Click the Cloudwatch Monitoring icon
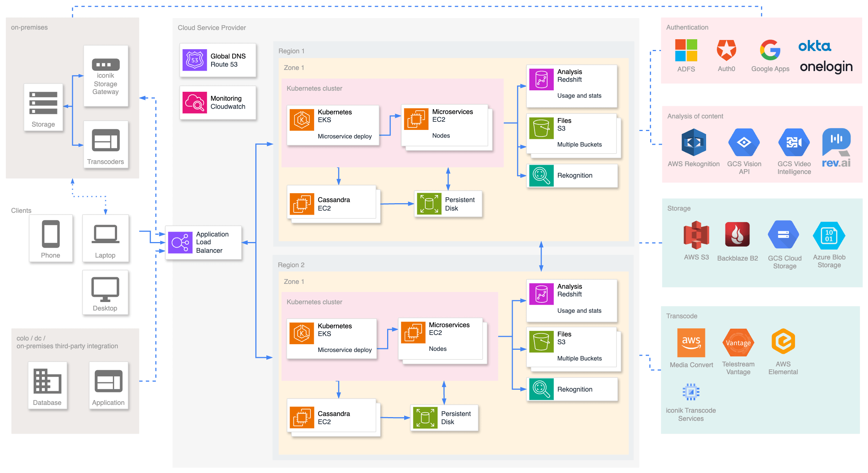 [x=195, y=103]
